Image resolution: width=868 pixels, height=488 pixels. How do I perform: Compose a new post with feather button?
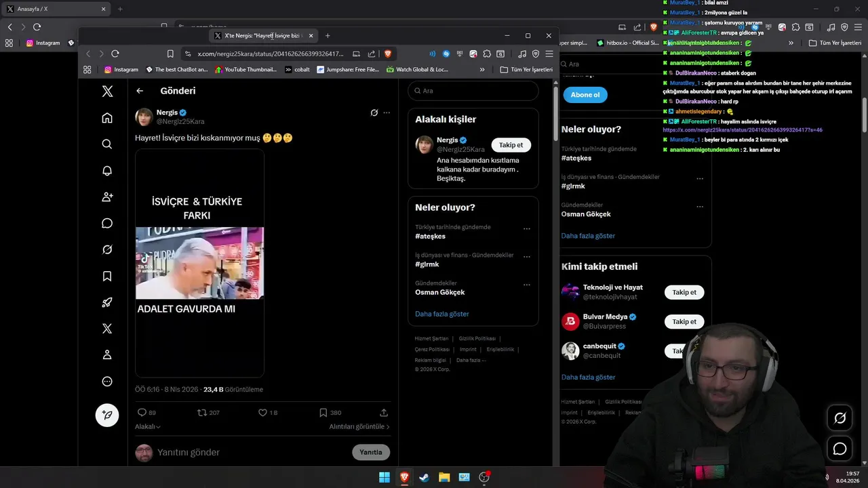pos(107,415)
